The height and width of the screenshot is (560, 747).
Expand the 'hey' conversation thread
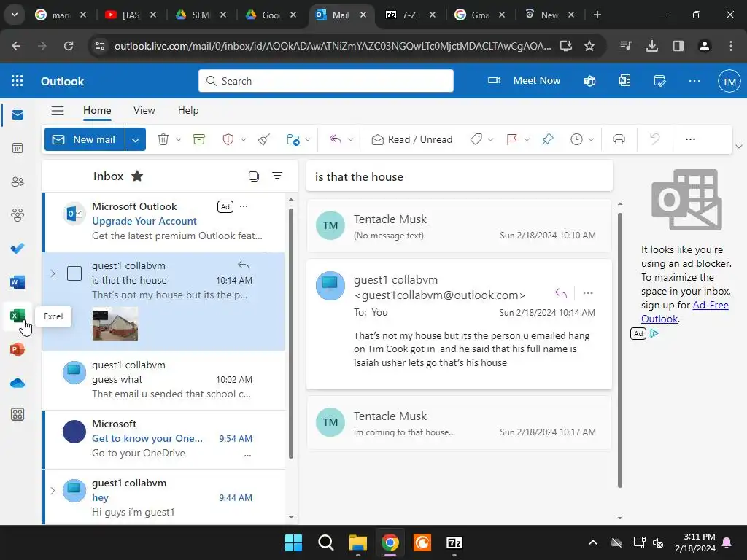tap(53, 491)
